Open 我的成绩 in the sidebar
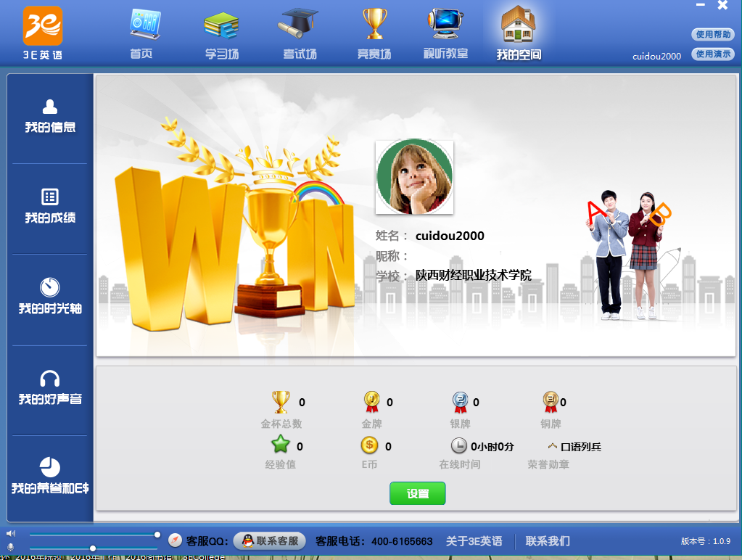Image resolution: width=742 pixels, height=560 pixels. (x=50, y=207)
